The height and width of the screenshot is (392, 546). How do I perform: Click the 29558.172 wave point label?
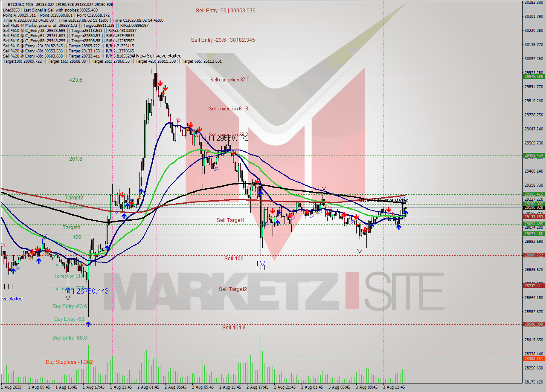232,138
